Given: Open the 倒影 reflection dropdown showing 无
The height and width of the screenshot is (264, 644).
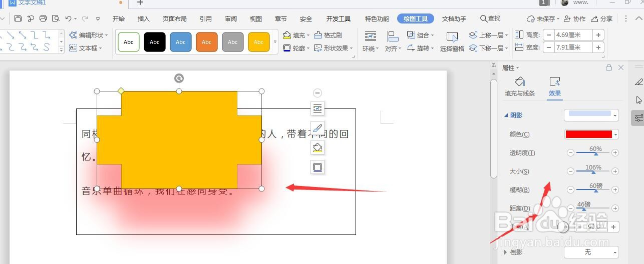Looking at the screenshot, I should click(591, 252).
